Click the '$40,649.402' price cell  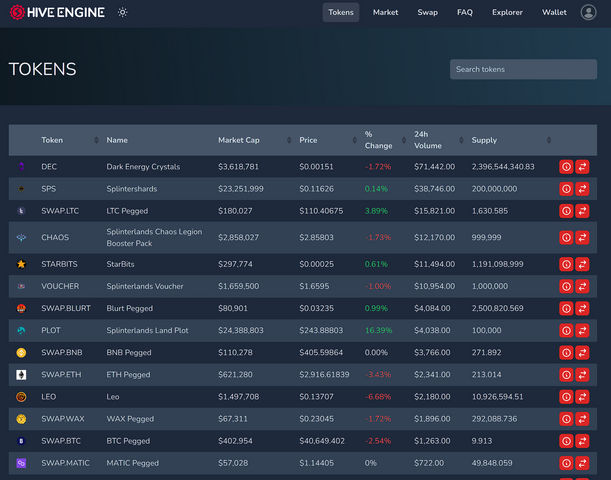tap(322, 441)
